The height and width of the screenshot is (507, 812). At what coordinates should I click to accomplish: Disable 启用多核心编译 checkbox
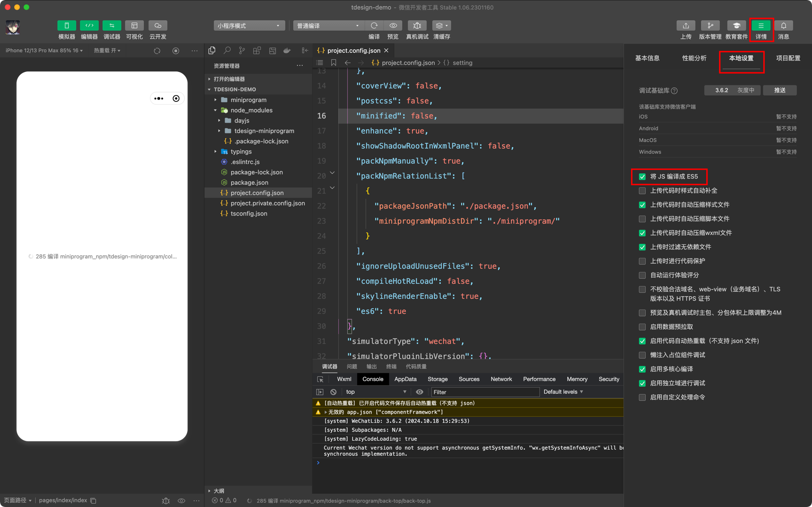(642, 369)
